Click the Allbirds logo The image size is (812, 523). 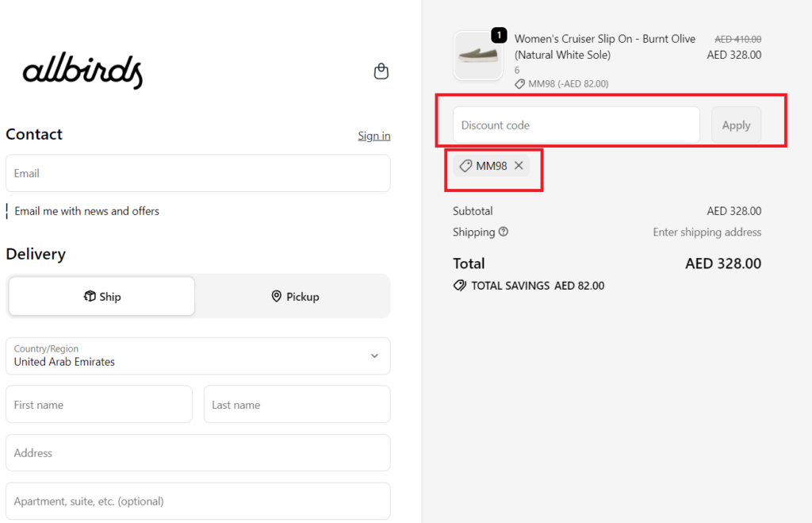click(82, 71)
